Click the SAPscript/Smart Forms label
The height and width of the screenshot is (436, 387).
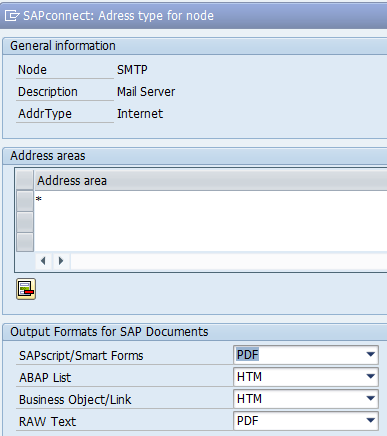pyautogui.click(x=81, y=356)
